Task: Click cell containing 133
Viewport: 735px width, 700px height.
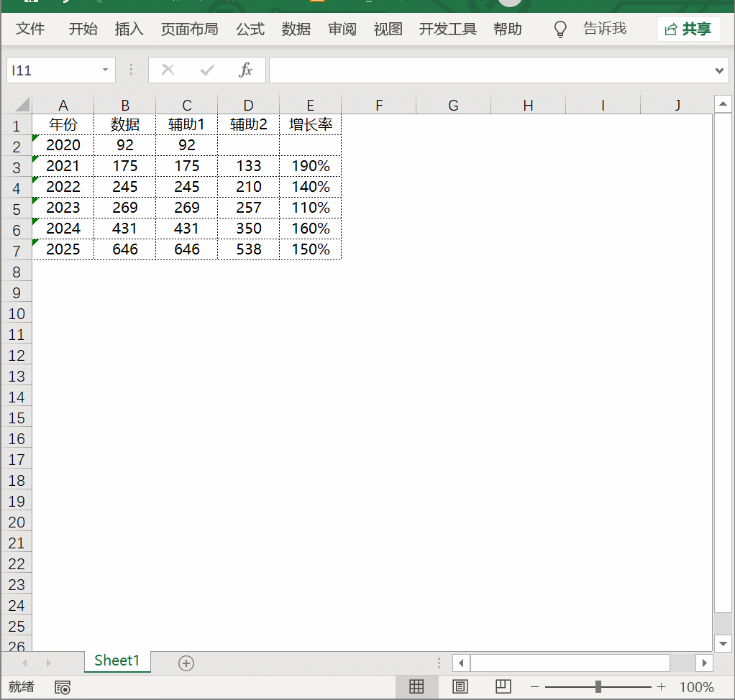Action: [x=248, y=166]
